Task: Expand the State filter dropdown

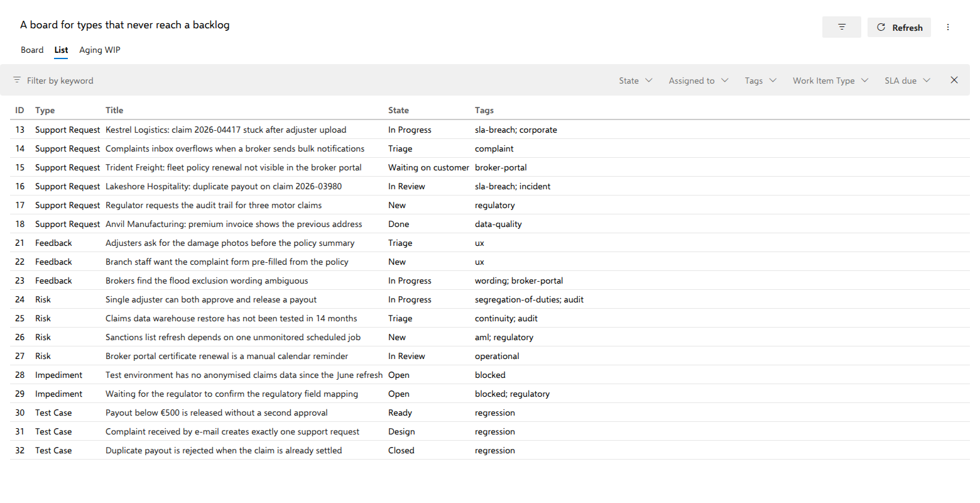Action: [636, 80]
